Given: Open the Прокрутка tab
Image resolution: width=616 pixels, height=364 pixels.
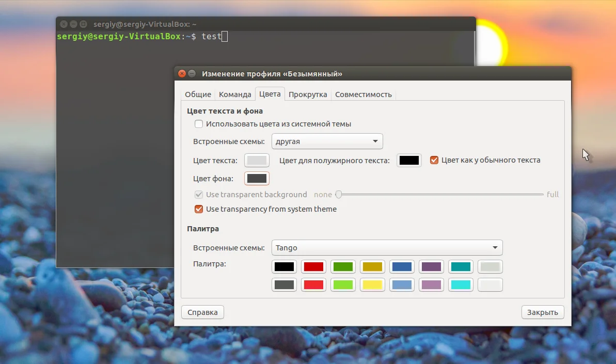Looking at the screenshot, I should point(308,94).
